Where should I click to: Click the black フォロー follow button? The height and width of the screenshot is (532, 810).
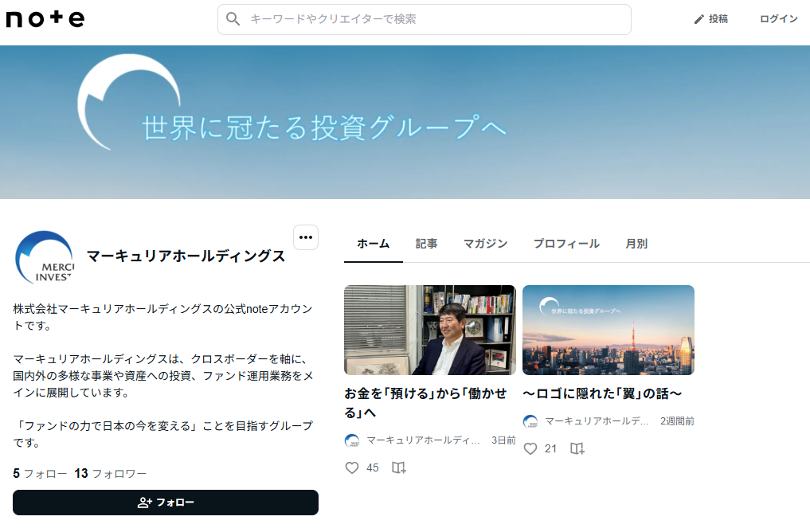pyautogui.click(x=166, y=503)
